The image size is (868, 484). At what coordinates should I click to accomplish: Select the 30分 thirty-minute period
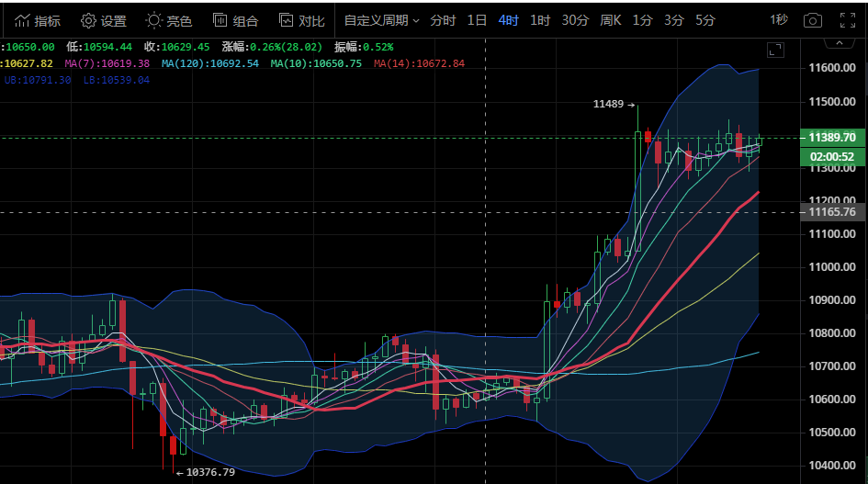tap(575, 20)
